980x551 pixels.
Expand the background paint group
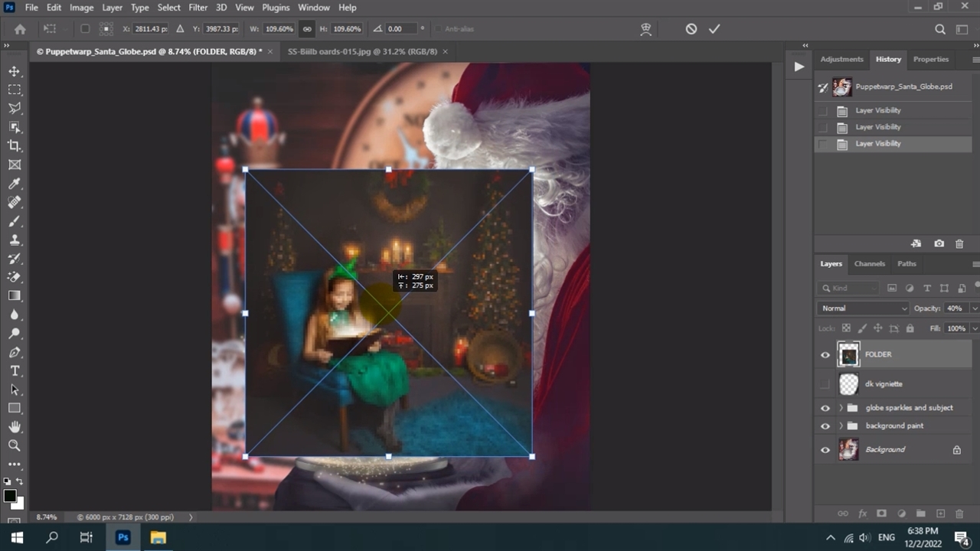click(841, 426)
